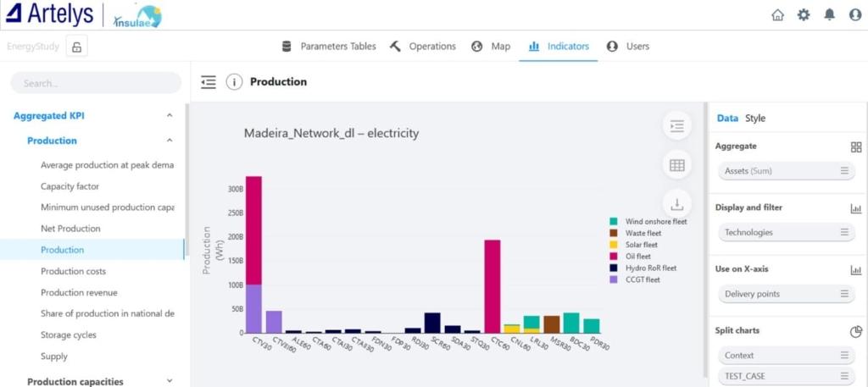The image size is (868, 387).
Task: Collapse the Aggregated KPI section
Action: (x=169, y=116)
